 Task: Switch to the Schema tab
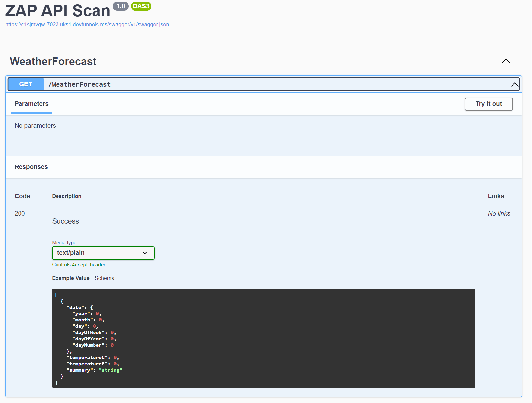point(104,278)
